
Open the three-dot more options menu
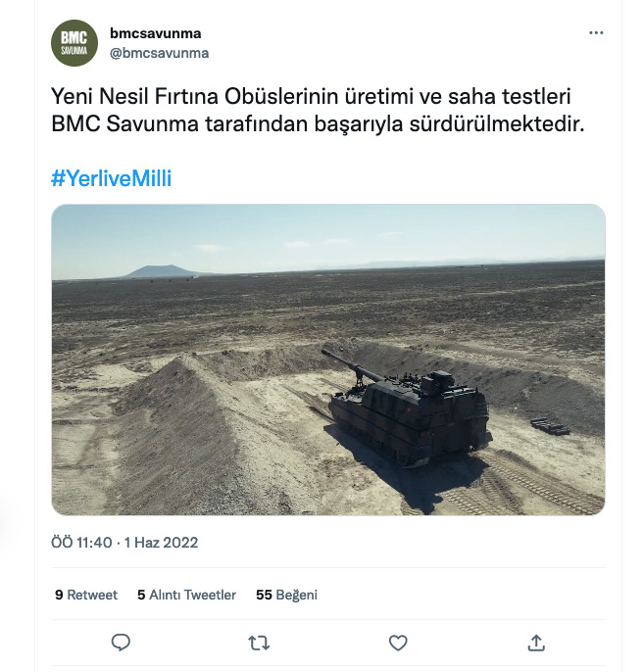596,33
